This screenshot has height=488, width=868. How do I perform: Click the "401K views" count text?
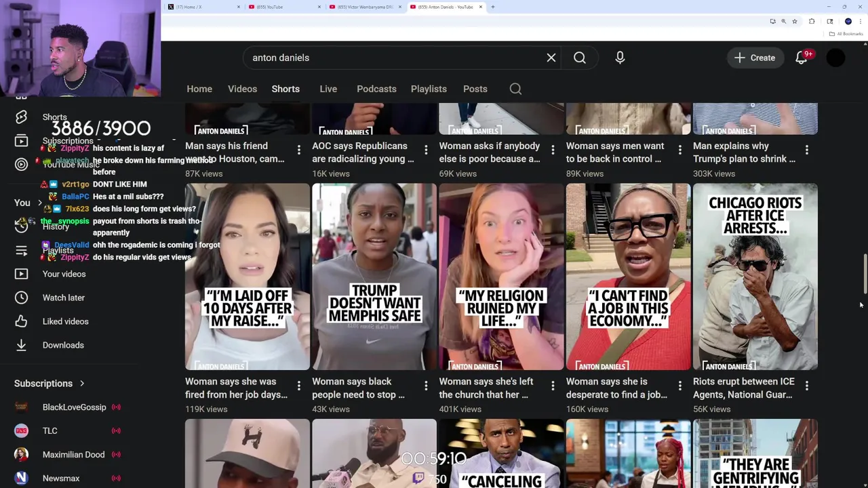click(460, 409)
